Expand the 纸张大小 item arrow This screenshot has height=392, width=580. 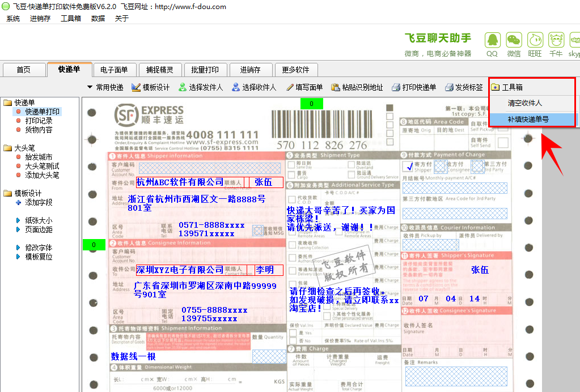pyautogui.click(x=18, y=220)
